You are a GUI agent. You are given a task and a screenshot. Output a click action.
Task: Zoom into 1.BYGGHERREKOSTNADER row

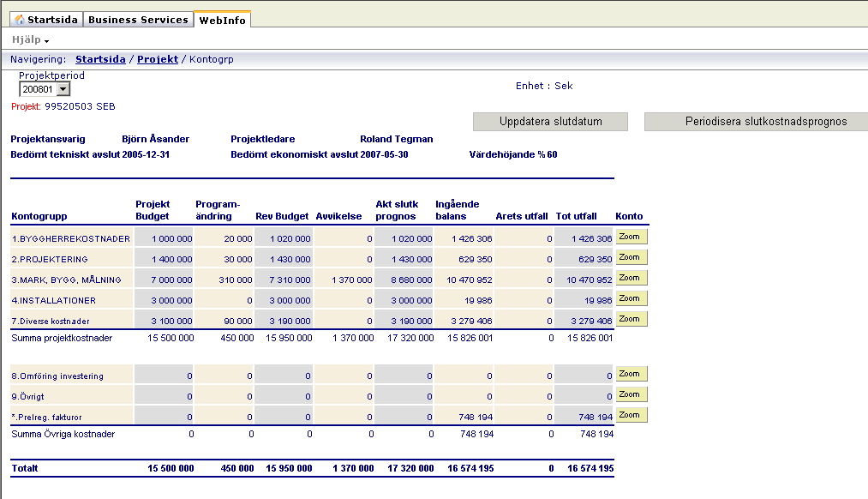(x=631, y=237)
